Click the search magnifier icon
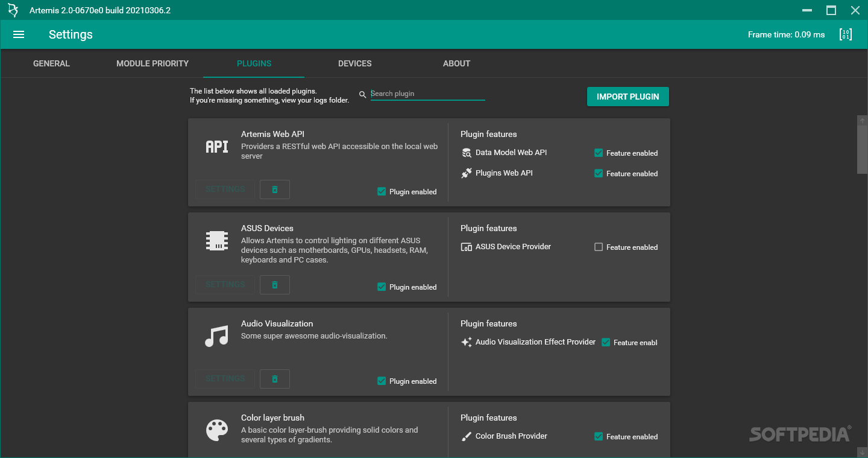 [x=362, y=94]
